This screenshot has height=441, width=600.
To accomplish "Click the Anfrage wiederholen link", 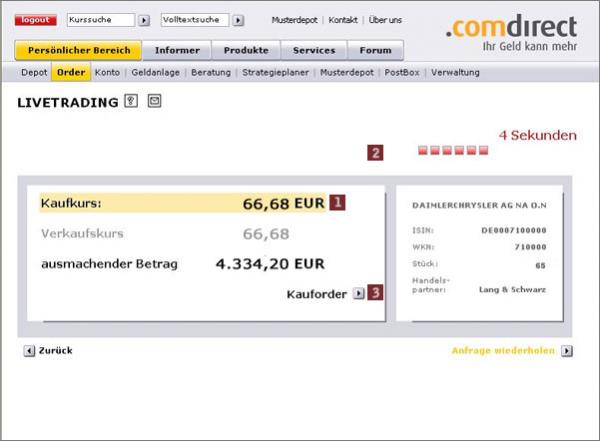I will [x=502, y=351].
